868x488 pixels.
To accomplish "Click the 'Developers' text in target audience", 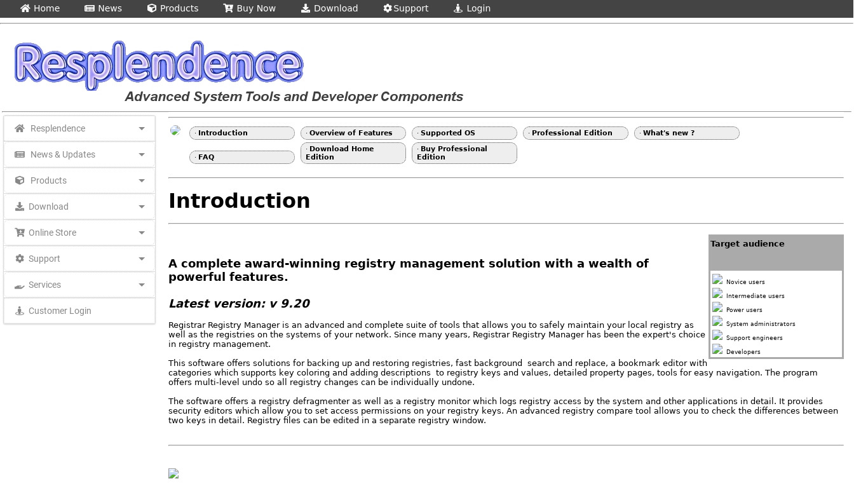I will 743,352.
